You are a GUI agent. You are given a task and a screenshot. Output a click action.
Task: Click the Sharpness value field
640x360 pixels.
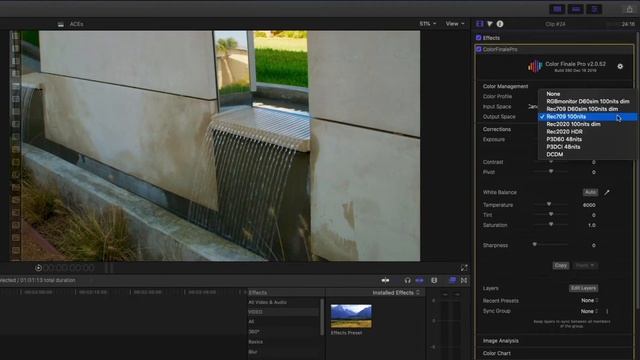(593, 245)
